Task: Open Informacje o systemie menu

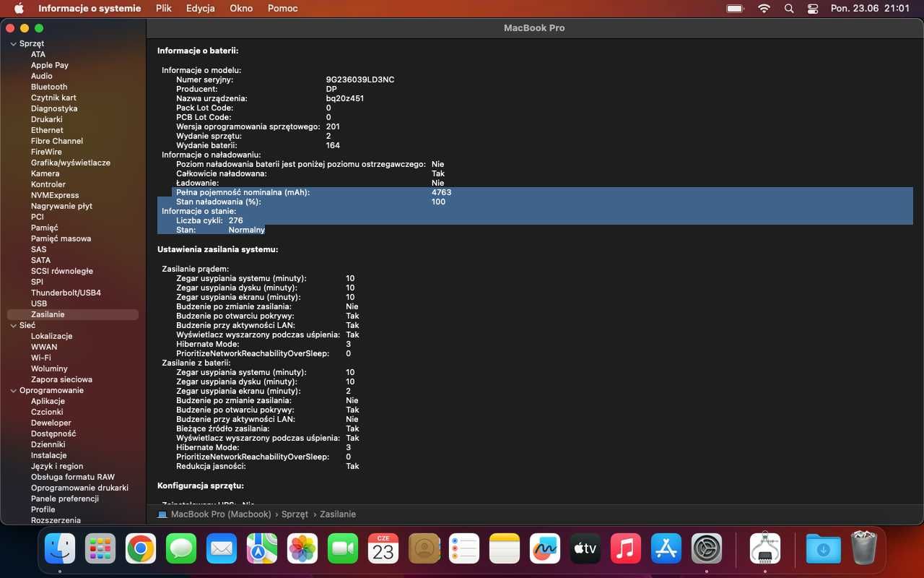Action: point(90,9)
